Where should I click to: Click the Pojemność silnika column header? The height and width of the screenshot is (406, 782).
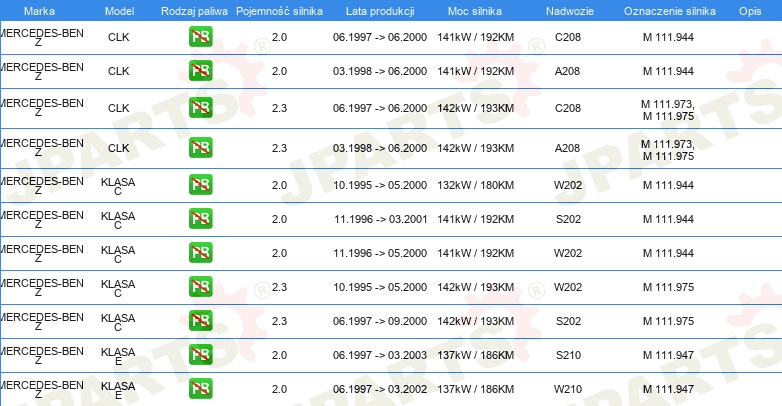(279, 11)
